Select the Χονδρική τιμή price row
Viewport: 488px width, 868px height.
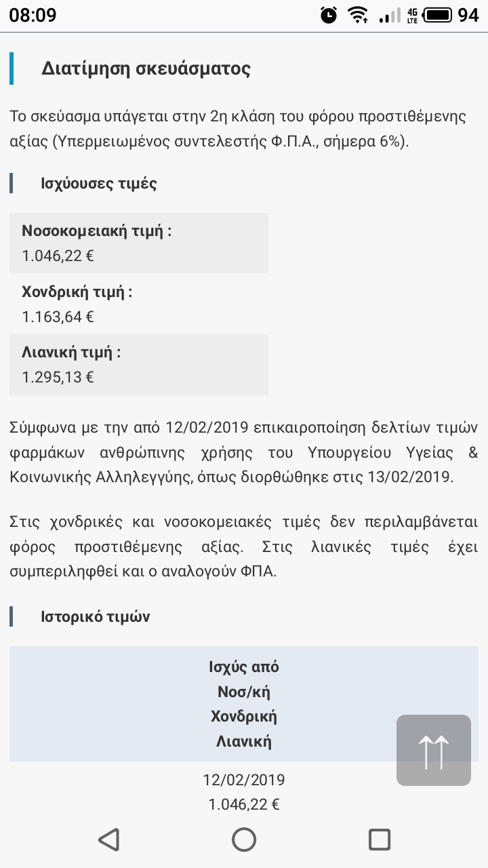coord(139,304)
